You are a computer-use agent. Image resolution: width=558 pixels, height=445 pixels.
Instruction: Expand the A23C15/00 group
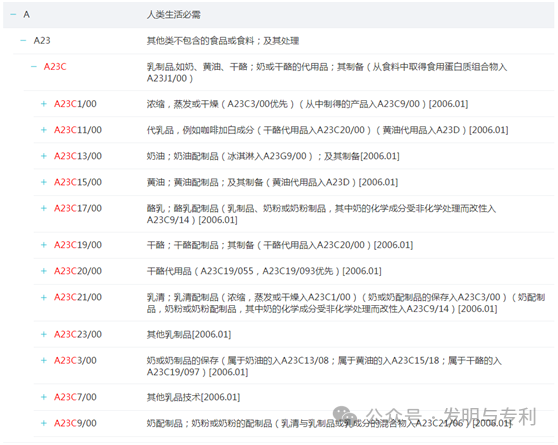(x=44, y=182)
